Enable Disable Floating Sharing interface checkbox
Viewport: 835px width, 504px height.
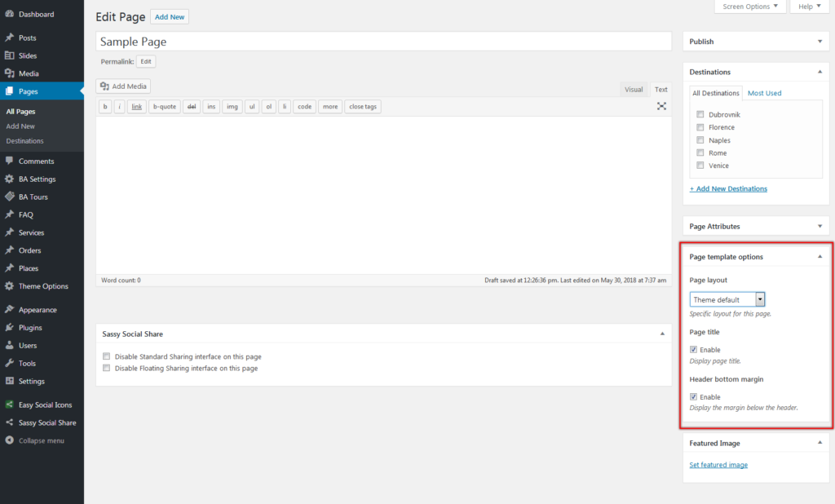pyautogui.click(x=107, y=369)
